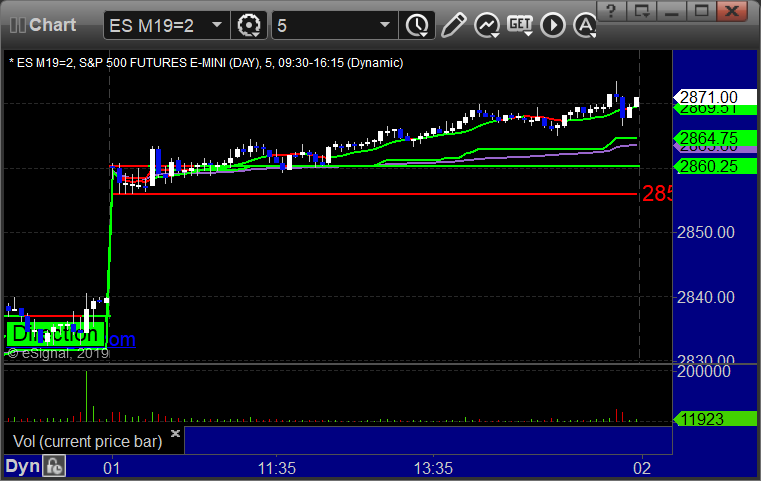Click the green Direction label box
The width and height of the screenshot is (761, 481).
click(x=56, y=334)
